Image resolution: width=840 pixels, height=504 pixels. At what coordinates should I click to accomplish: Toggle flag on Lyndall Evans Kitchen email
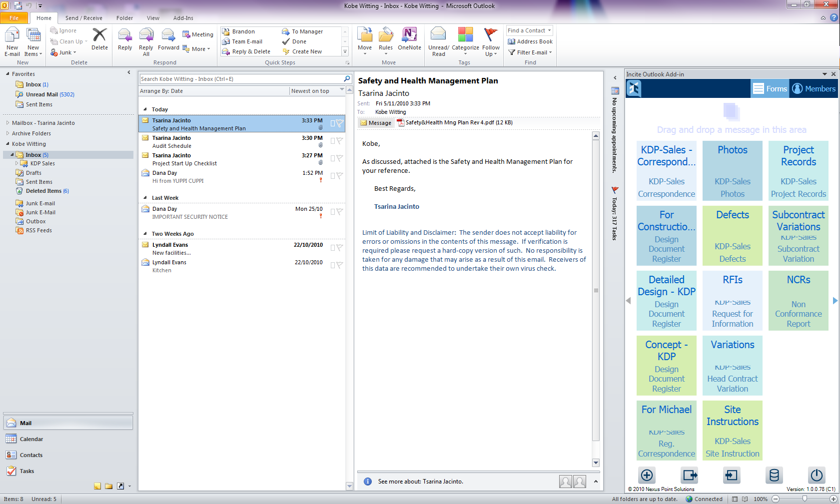click(x=340, y=265)
